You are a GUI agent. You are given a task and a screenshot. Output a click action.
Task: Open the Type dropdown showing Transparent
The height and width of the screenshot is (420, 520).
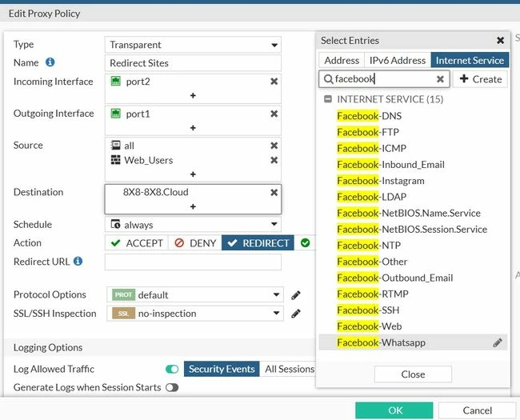point(193,45)
